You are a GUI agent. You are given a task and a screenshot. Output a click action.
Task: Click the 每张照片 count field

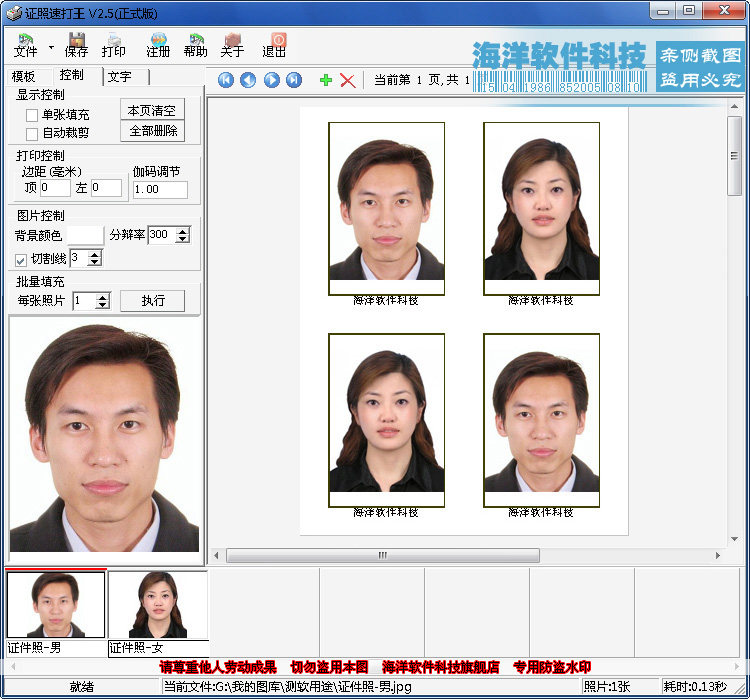coord(84,301)
